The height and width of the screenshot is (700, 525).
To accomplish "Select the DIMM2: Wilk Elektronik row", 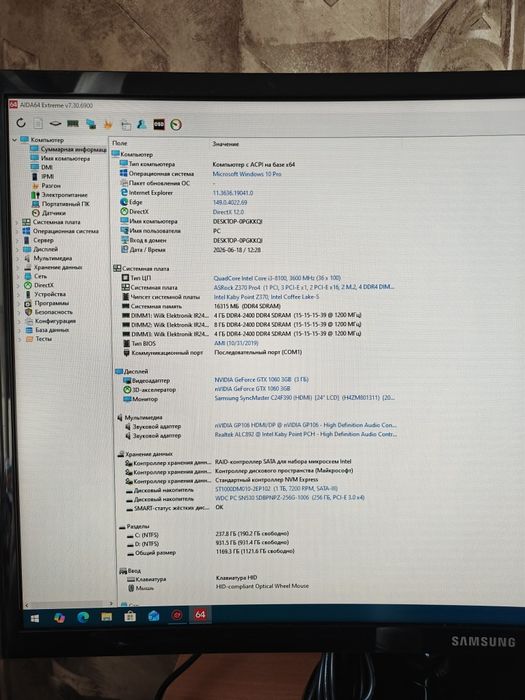I will click(242, 324).
